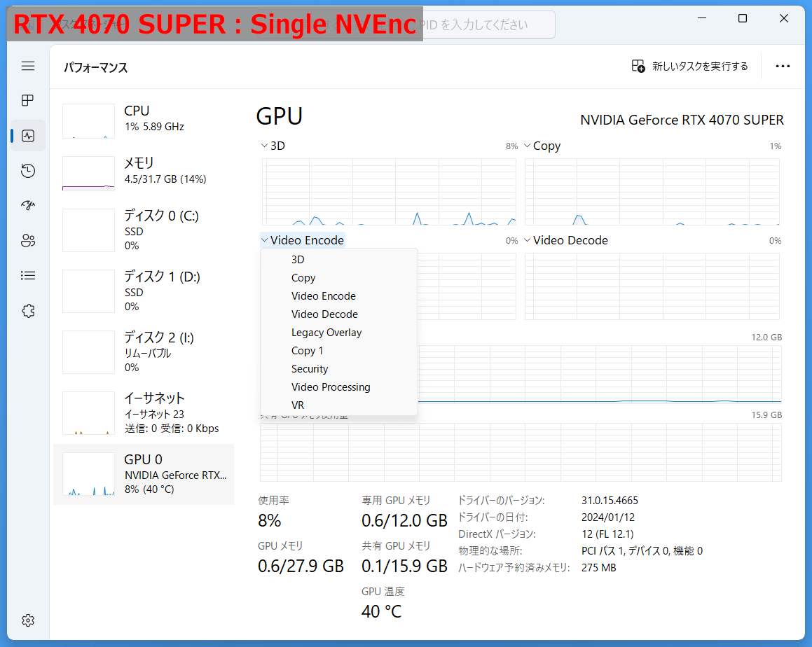This screenshot has height=647, width=812.
Task: Choose VR from the engine list
Action: [338, 405]
